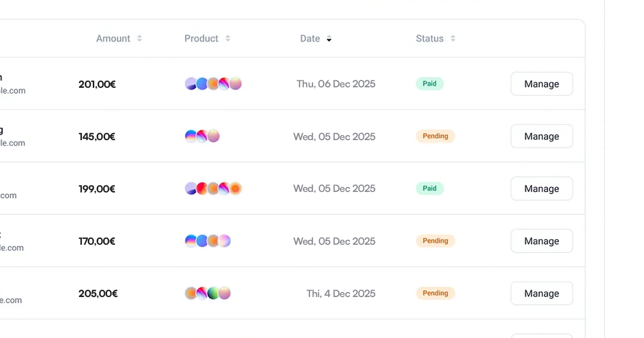Select the first product icon in the 205,00€ row

click(x=190, y=293)
